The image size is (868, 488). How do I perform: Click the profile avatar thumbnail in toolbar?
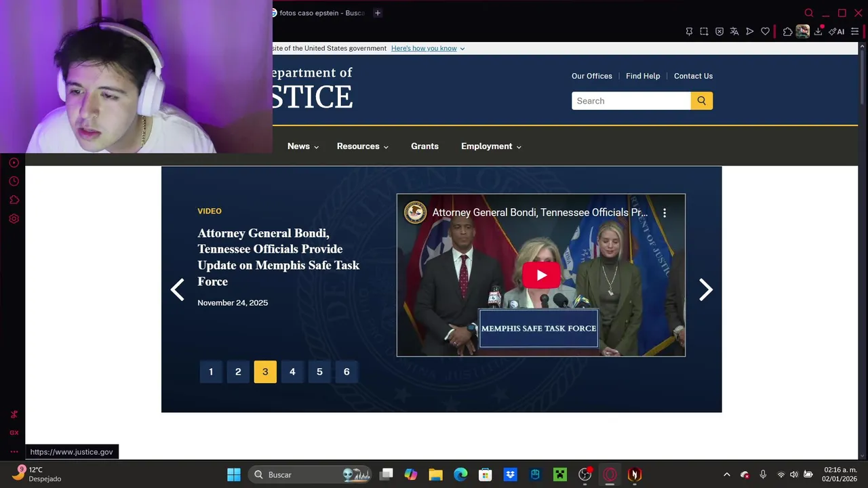803,31
